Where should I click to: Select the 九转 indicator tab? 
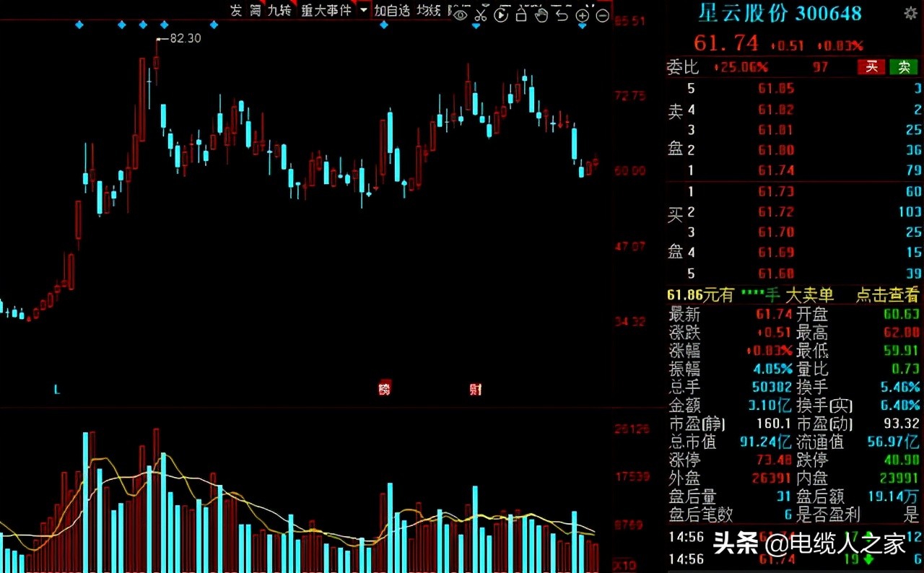(279, 10)
